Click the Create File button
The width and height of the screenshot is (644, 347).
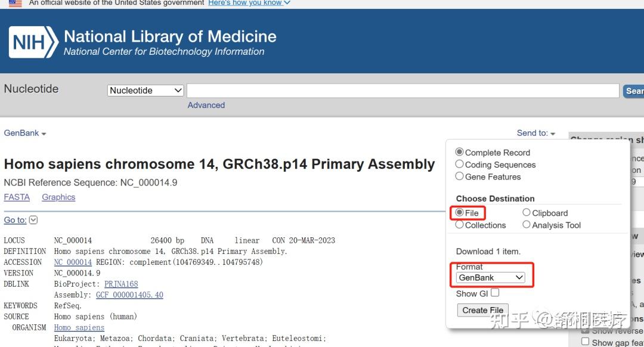[x=482, y=310]
